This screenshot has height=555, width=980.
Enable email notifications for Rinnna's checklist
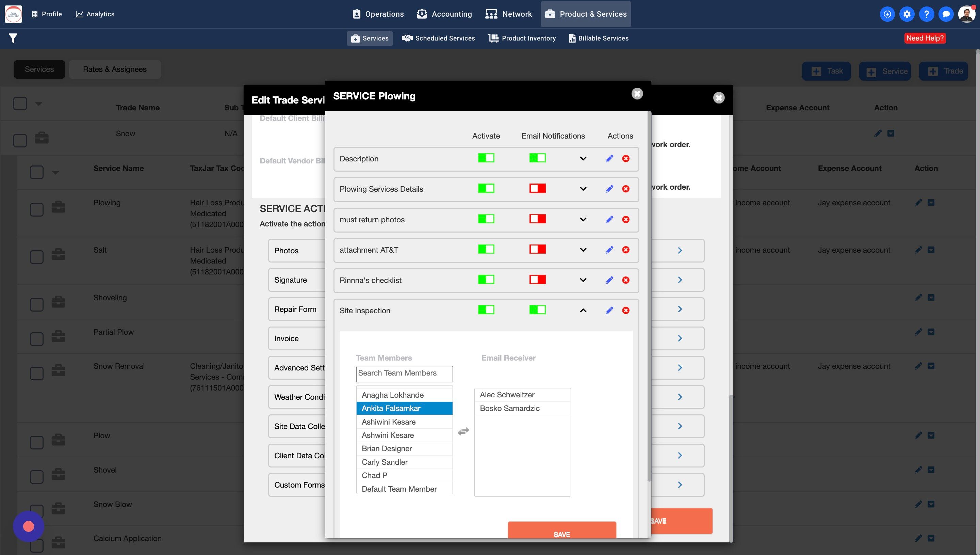point(537,280)
